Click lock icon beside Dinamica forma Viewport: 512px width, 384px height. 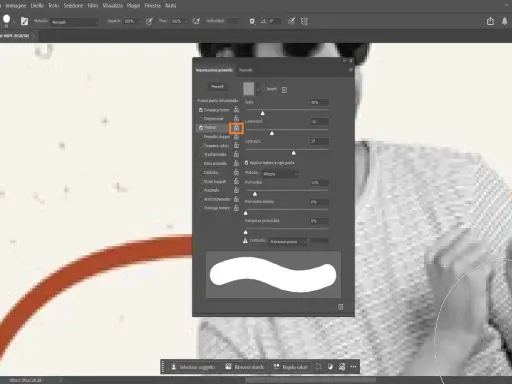click(236, 109)
